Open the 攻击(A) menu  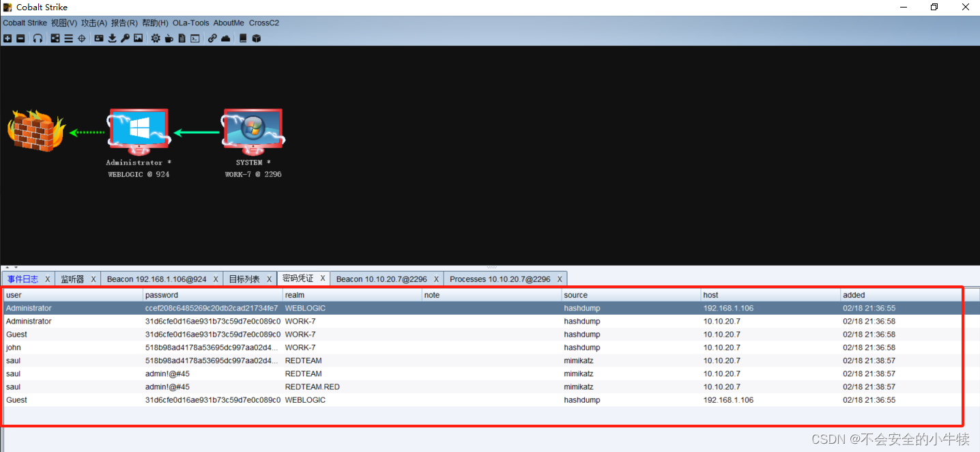point(94,23)
